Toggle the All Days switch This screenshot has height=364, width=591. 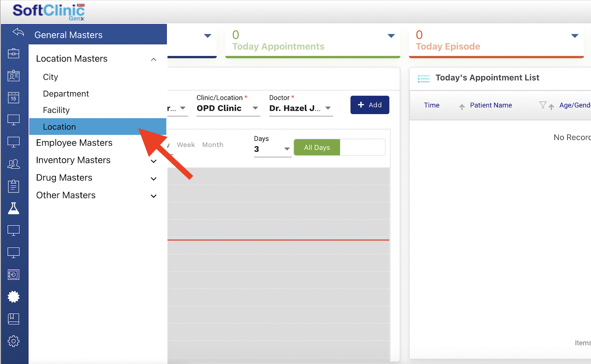(x=339, y=147)
